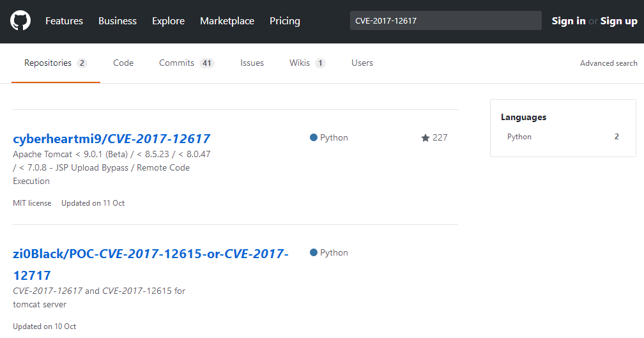Go to the Users tab
644x338 pixels.
tap(362, 63)
